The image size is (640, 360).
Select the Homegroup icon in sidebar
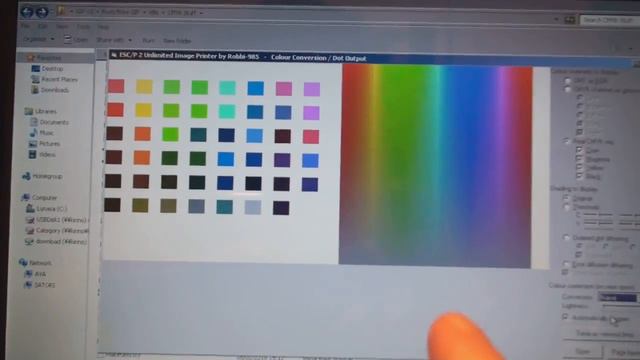pyautogui.click(x=27, y=176)
